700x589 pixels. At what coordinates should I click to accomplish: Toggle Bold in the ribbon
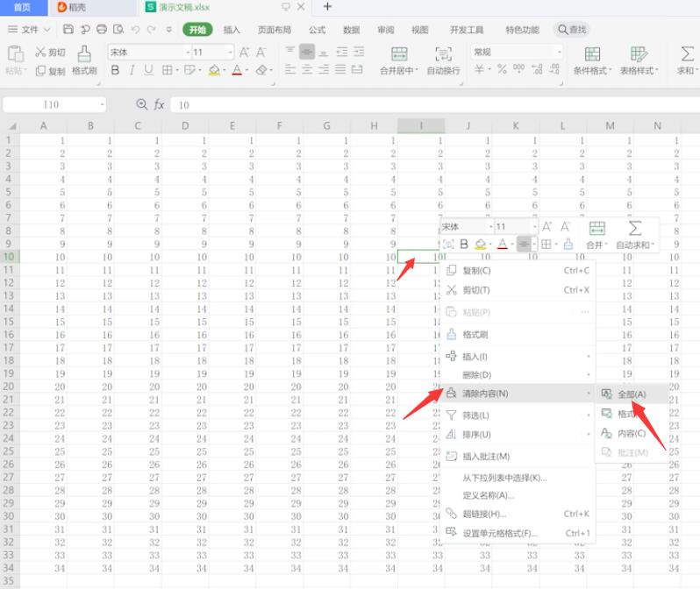[115, 70]
